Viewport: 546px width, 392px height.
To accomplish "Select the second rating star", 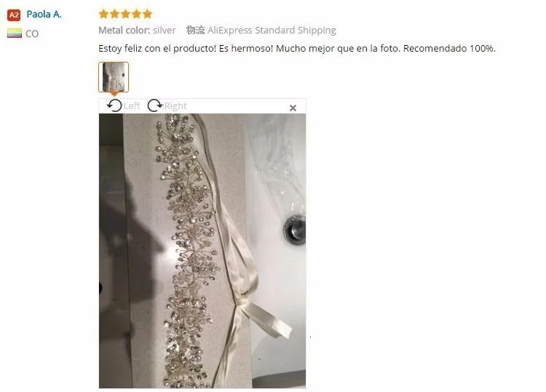I will click(114, 14).
